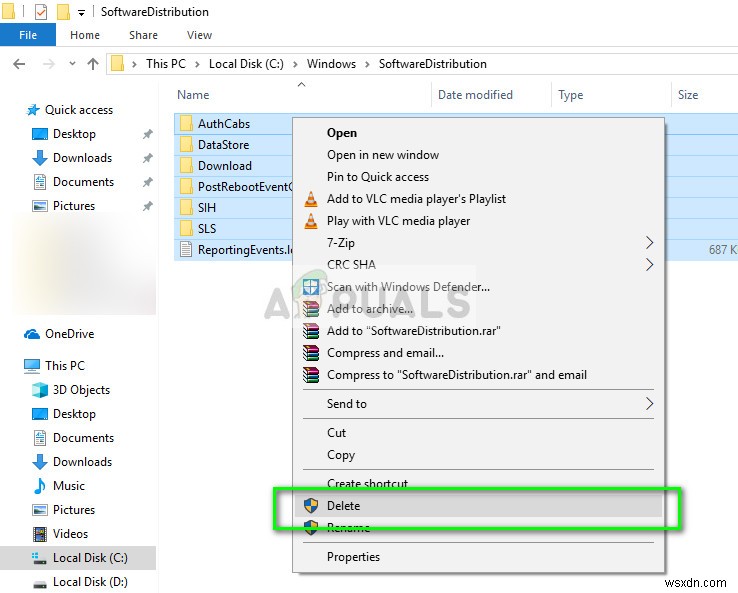738x593 pixels.
Task: Switch to the View ribbon tab
Action: pos(199,35)
